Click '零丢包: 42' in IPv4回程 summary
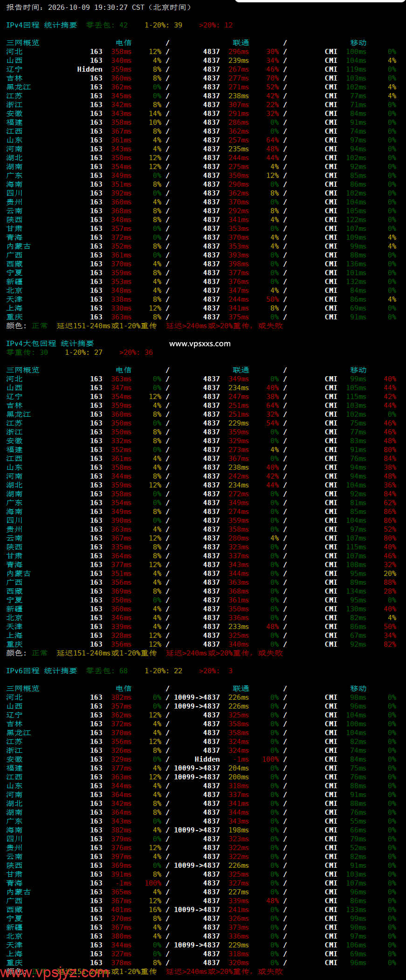This screenshot has width=406, height=980. [107, 25]
